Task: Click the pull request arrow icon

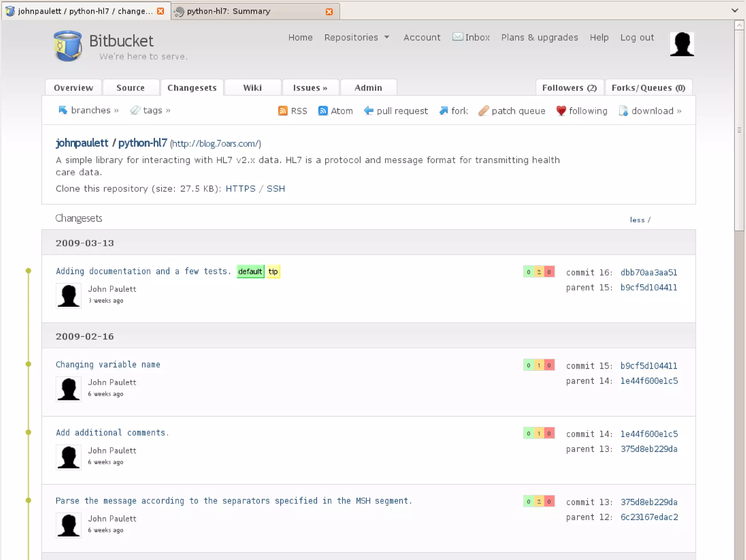Action: pyautogui.click(x=369, y=111)
